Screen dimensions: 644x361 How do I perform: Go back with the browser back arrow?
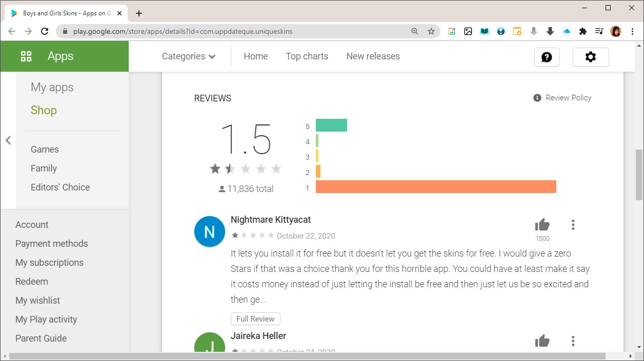click(12, 31)
